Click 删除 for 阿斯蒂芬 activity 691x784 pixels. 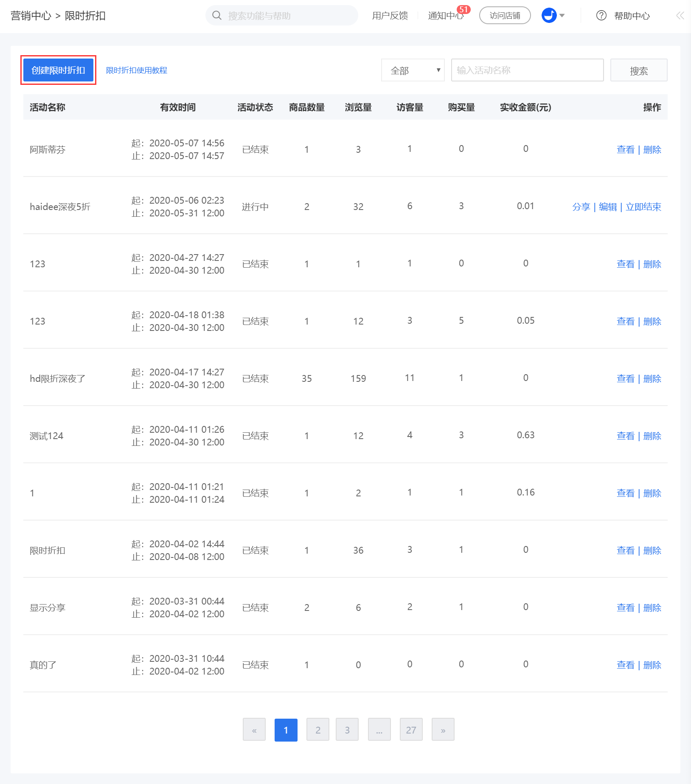[652, 149]
